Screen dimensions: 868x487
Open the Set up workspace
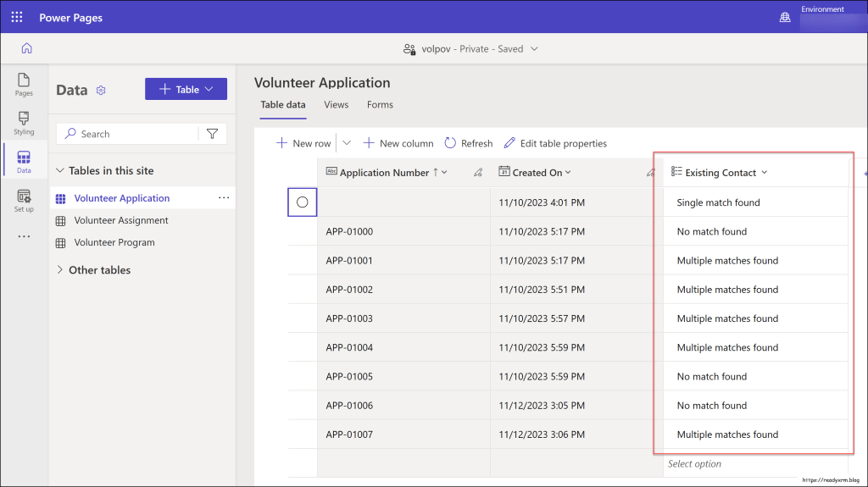pos(24,201)
